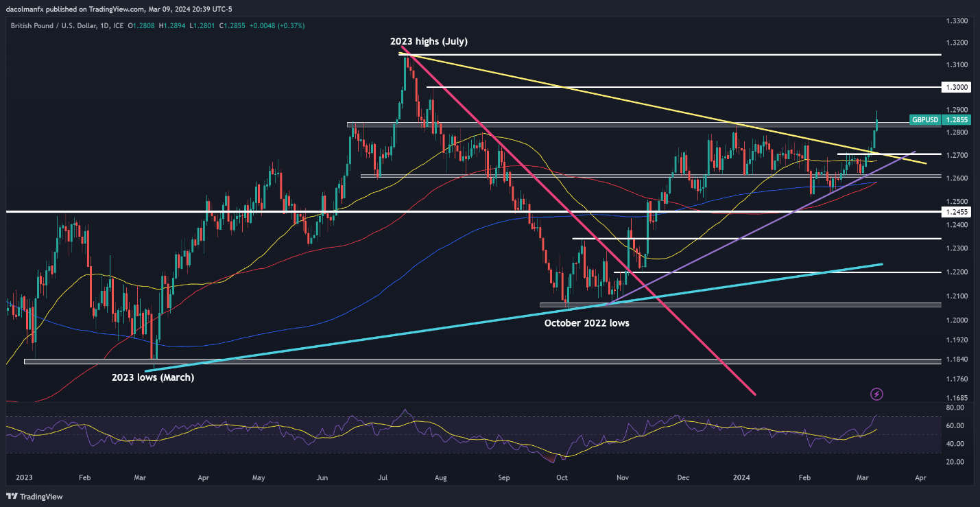Select the 'October 2022 lows' annotation
The height and width of the screenshot is (507, 980).
coord(586,322)
